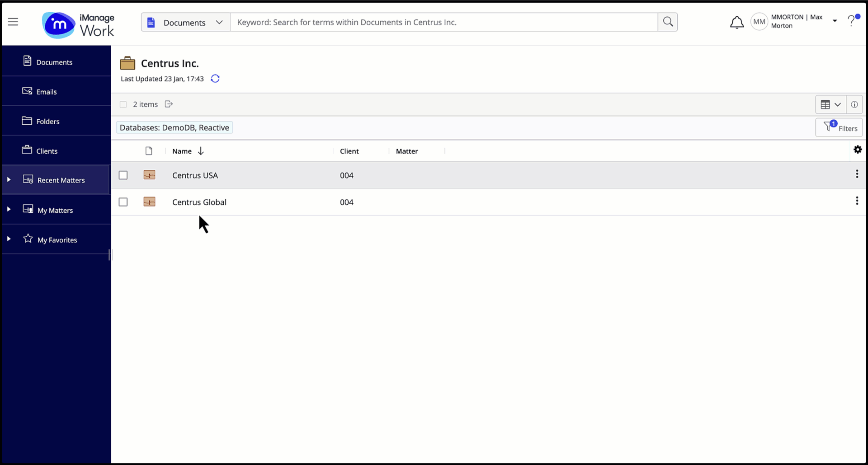
Task: Open the Documents search scope dropdown
Action: click(220, 22)
